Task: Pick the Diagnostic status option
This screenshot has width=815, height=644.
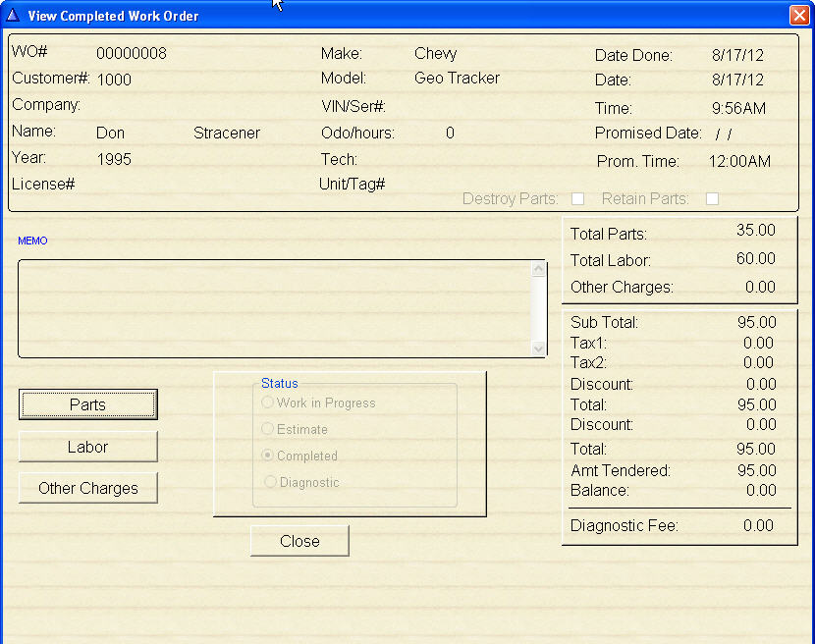Action: pos(269,482)
